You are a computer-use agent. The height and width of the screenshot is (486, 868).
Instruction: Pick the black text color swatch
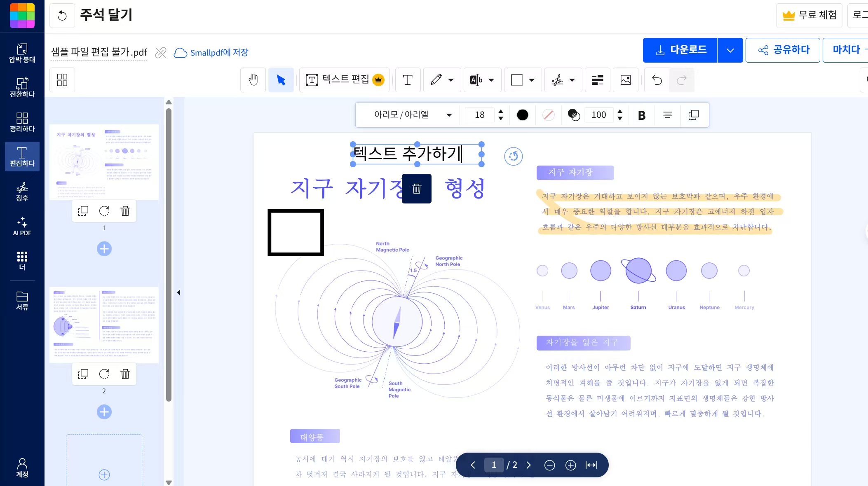coord(523,115)
